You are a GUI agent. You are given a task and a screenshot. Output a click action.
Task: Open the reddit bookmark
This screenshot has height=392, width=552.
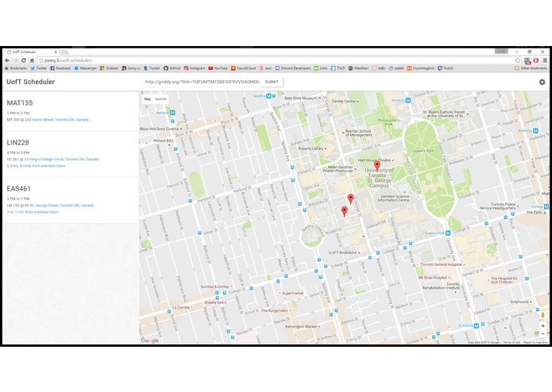click(396, 68)
